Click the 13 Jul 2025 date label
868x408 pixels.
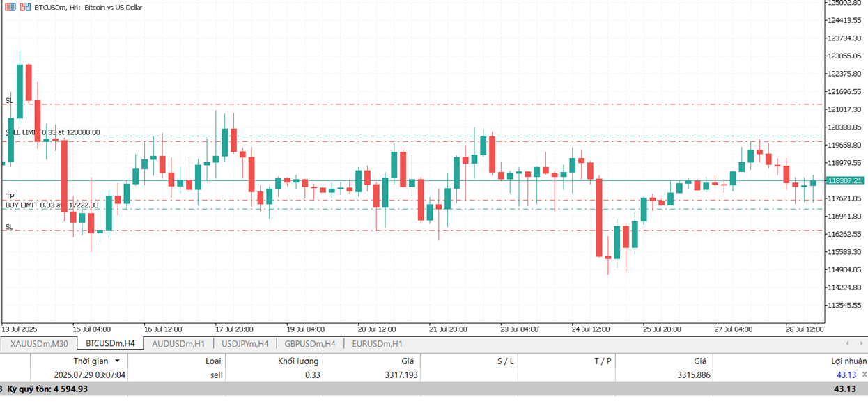pyautogui.click(x=20, y=329)
